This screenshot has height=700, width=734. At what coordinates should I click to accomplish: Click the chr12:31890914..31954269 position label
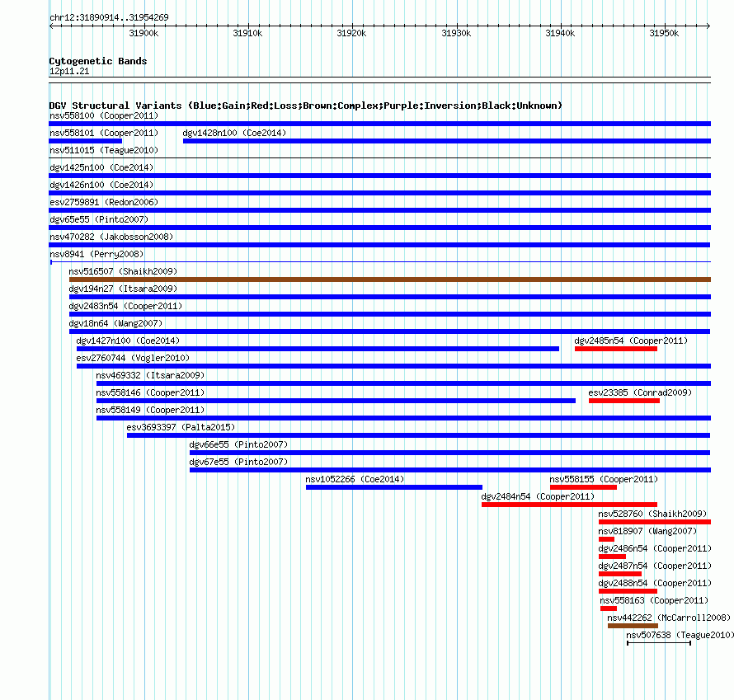click(x=109, y=17)
